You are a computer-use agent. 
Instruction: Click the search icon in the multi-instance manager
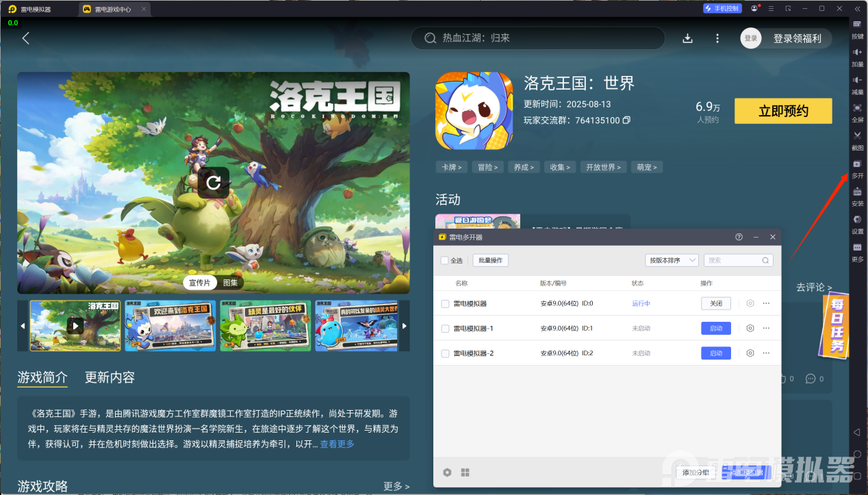765,261
